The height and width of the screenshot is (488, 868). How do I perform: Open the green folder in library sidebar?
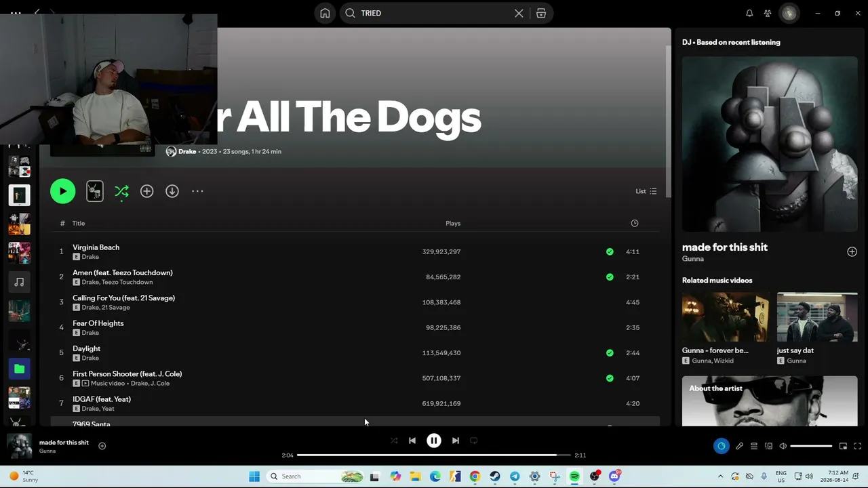click(x=19, y=369)
